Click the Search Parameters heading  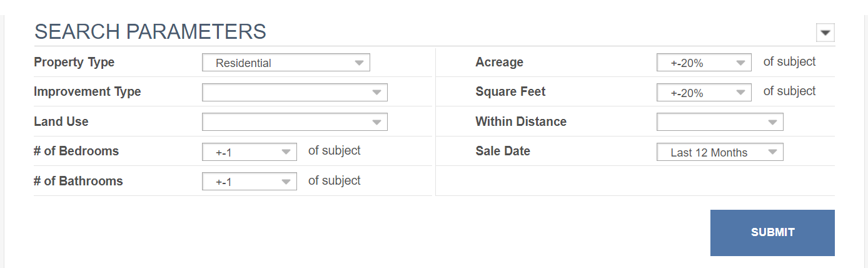click(150, 31)
